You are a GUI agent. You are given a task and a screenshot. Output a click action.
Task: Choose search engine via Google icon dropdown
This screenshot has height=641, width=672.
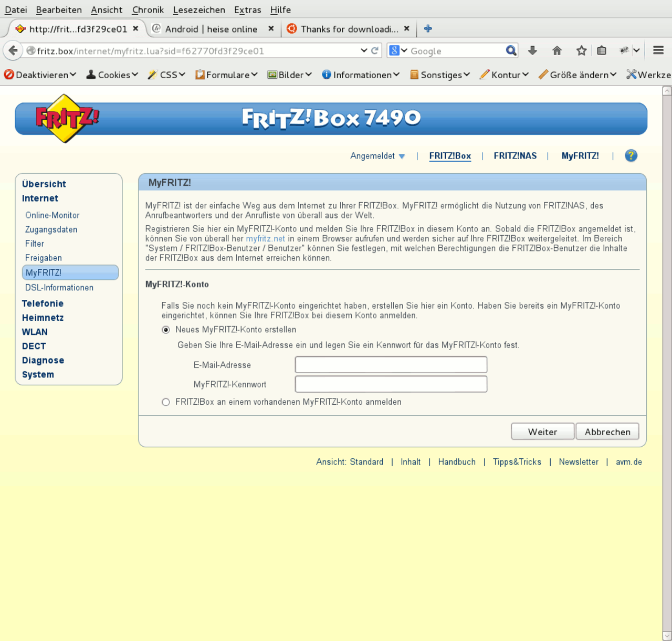[398, 50]
